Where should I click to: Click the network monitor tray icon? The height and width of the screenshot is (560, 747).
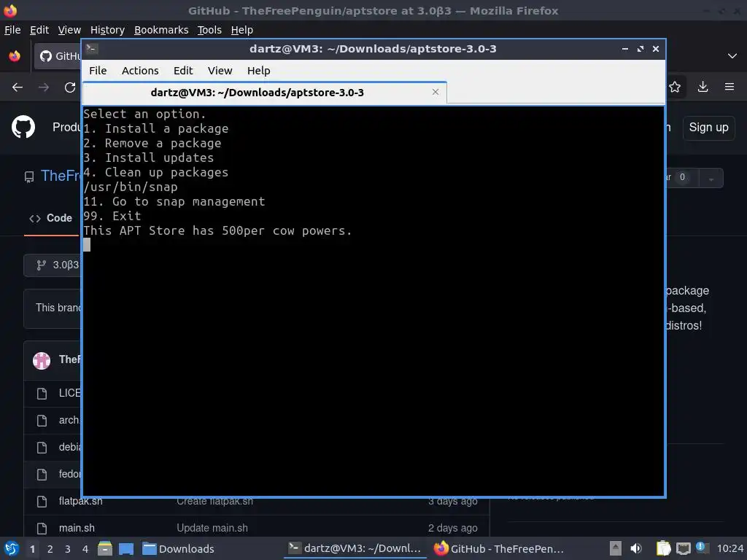[x=683, y=548]
